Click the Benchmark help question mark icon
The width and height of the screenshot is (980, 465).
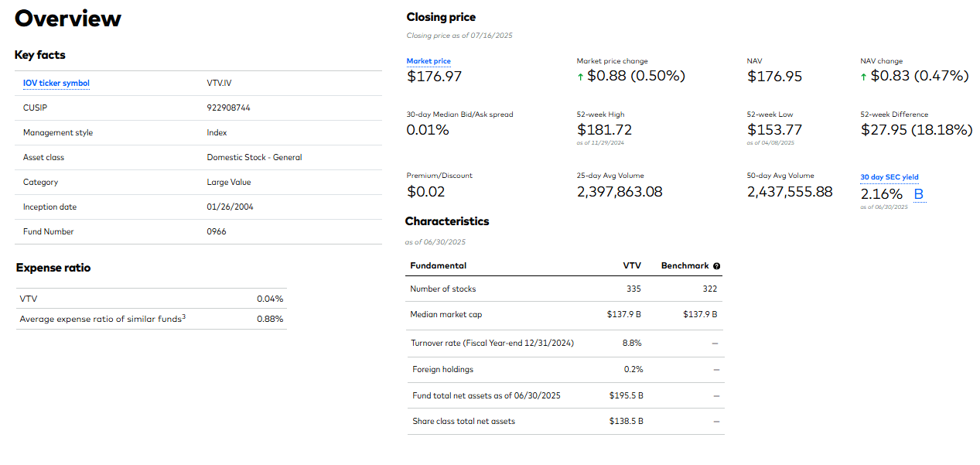pos(717,266)
